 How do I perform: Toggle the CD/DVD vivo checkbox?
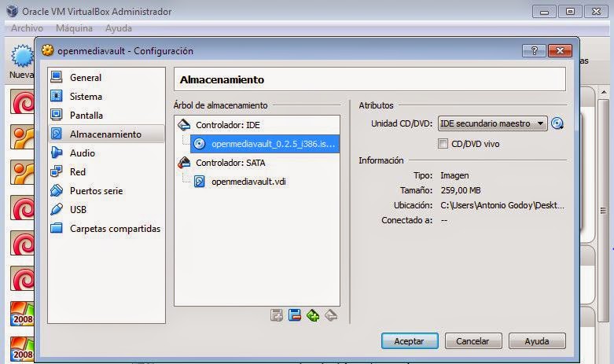(x=443, y=144)
